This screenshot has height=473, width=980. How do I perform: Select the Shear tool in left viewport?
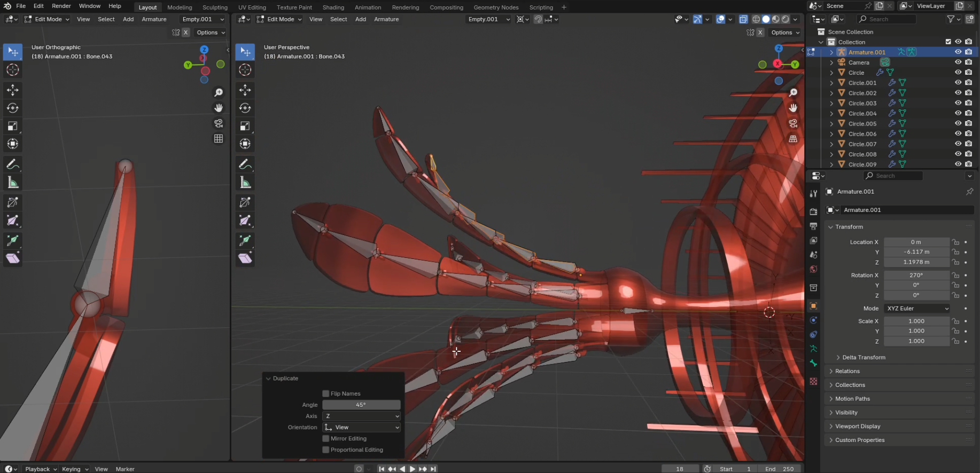(13, 258)
